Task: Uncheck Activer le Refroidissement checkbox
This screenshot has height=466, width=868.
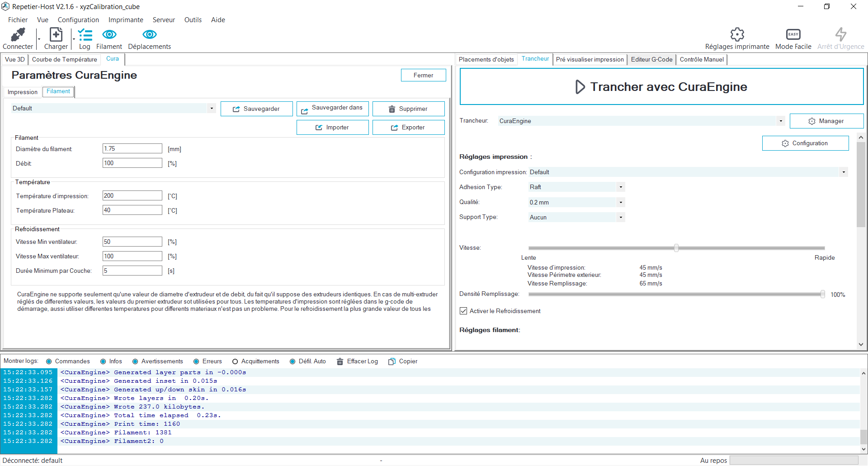Action: [x=463, y=311]
